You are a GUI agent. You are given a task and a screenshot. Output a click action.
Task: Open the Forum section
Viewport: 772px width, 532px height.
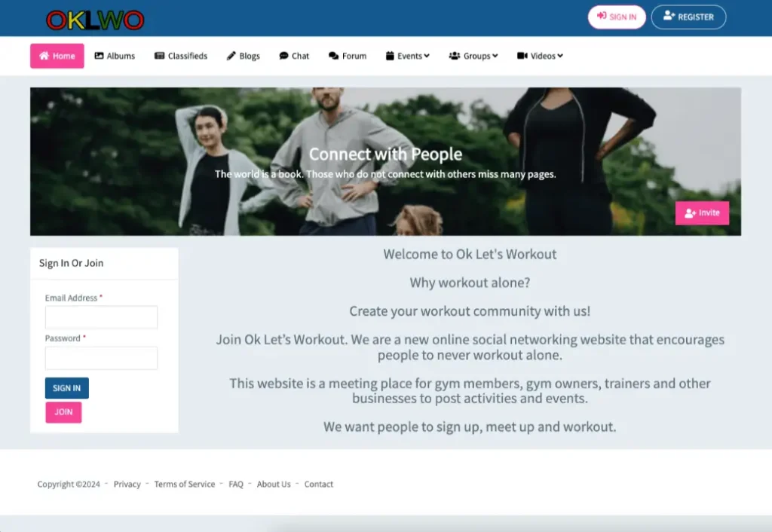pyautogui.click(x=347, y=55)
